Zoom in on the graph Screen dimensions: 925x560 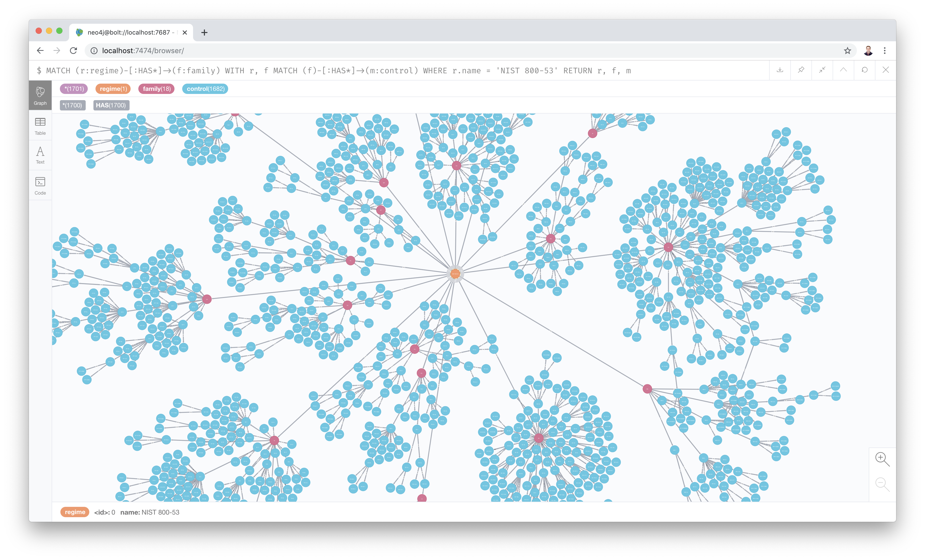click(882, 459)
